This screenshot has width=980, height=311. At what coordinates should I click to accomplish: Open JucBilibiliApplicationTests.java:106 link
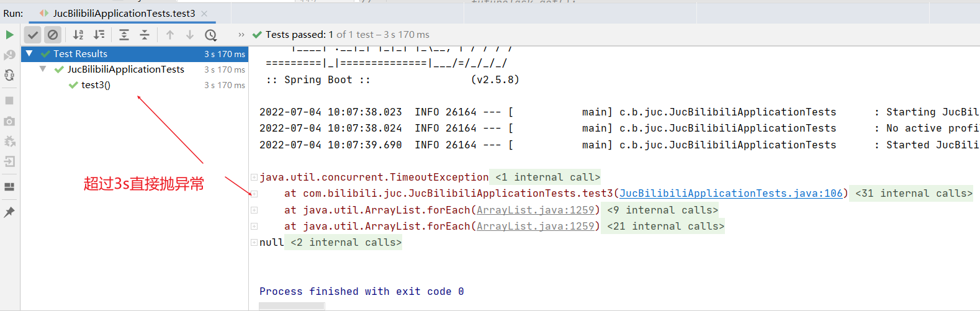(x=731, y=194)
